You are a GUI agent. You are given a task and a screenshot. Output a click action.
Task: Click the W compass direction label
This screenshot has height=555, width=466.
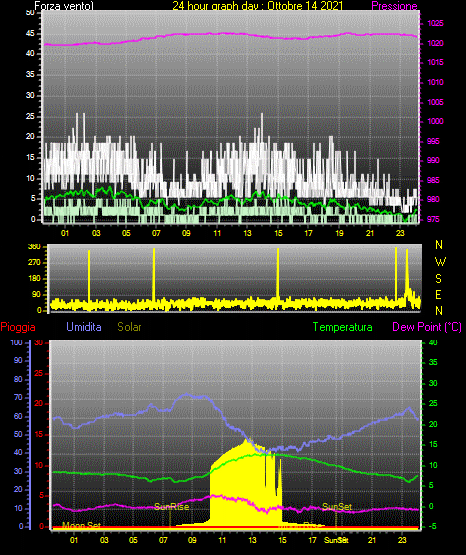click(x=440, y=262)
